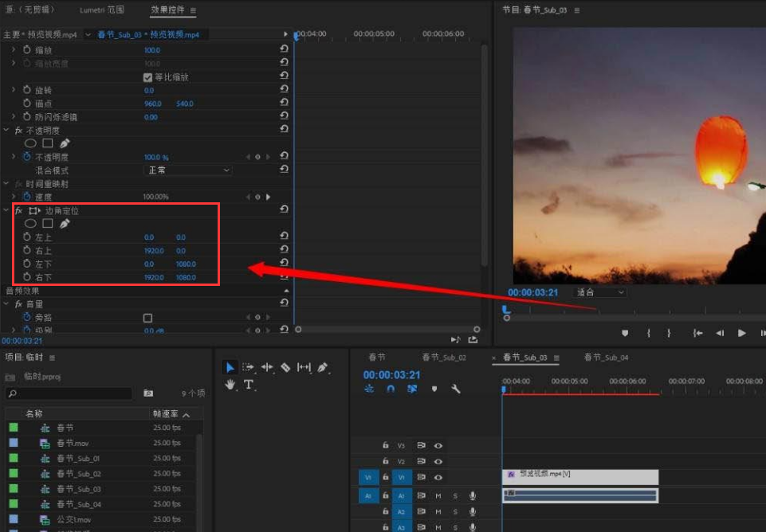Toggle the snap magnet in timeline
The width and height of the screenshot is (766, 532).
(391, 389)
